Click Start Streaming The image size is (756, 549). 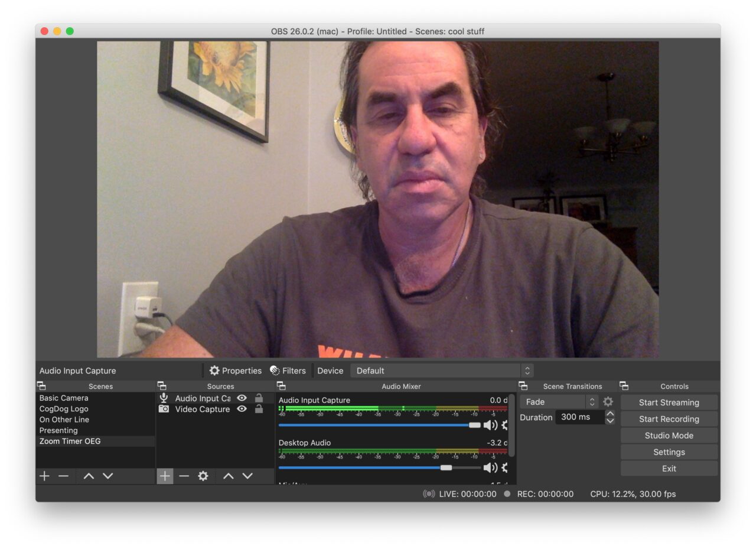coord(669,402)
